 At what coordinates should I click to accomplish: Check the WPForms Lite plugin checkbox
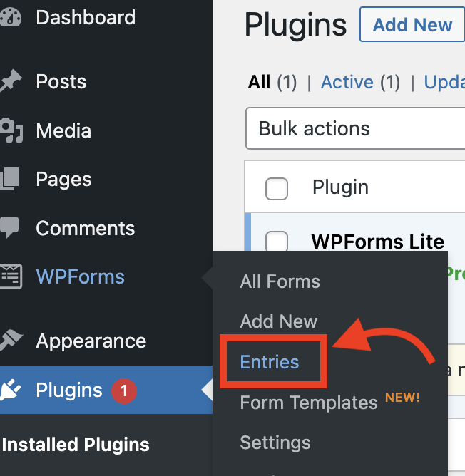[x=277, y=242]
